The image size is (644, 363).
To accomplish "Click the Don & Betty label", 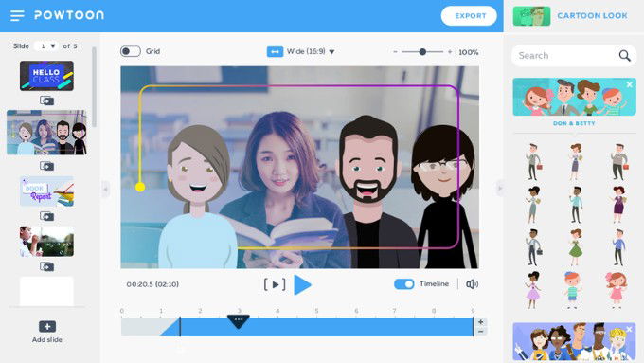I will click(x=574, y=123).
